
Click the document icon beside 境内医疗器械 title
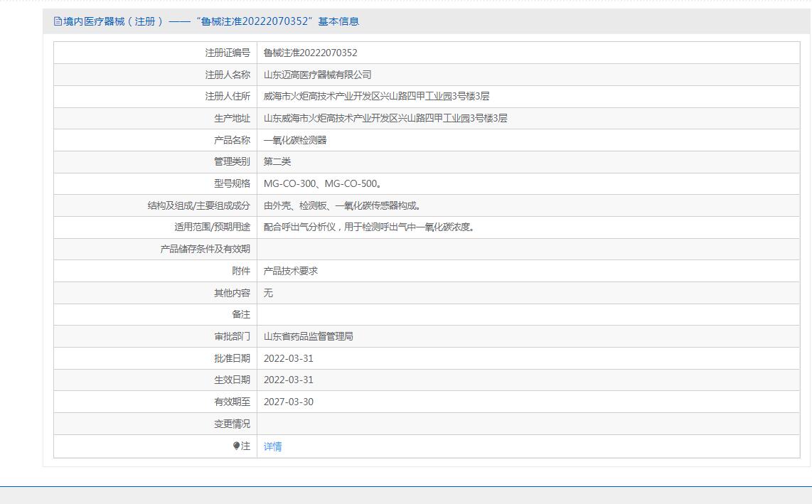pyautogui.click(x=58, y=21)
